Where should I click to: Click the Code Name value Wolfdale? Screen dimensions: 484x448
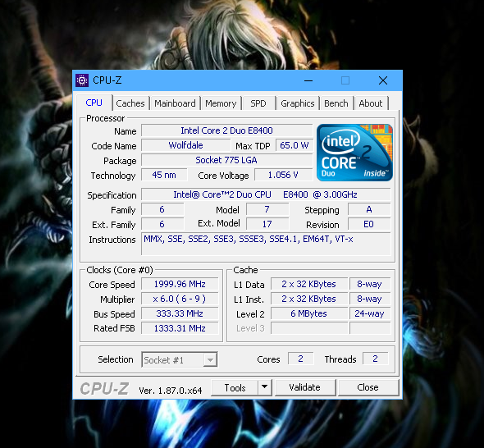pos(186,145)
